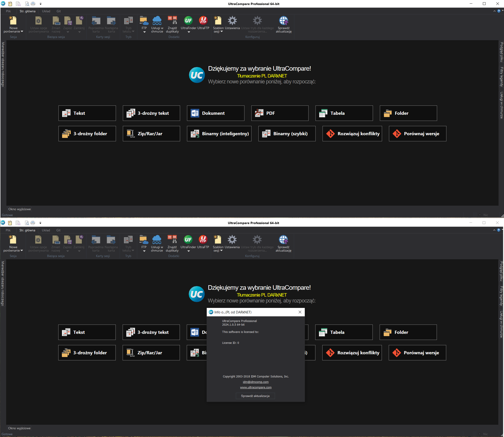Image resolution: width=504 pixels, height=437 pixels.
Task: Open Menedżer obszaru roboczego side panel, window without dialog
Action: click(x=3, y=64)
